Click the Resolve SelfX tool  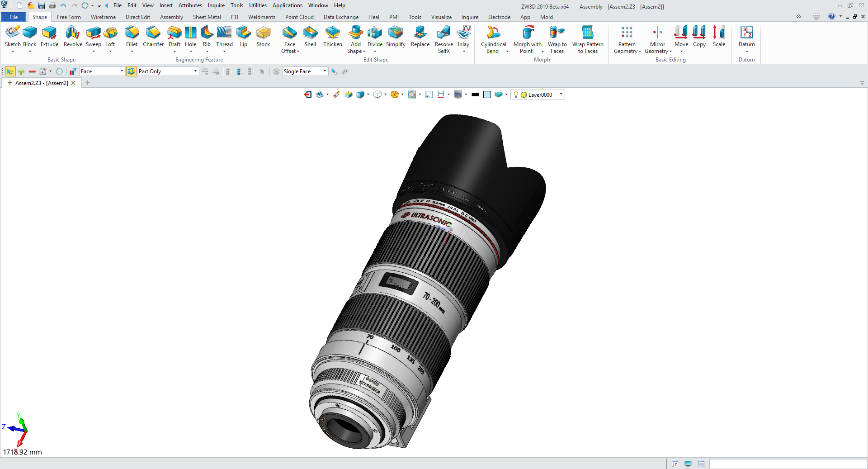[x=444, y=39]
